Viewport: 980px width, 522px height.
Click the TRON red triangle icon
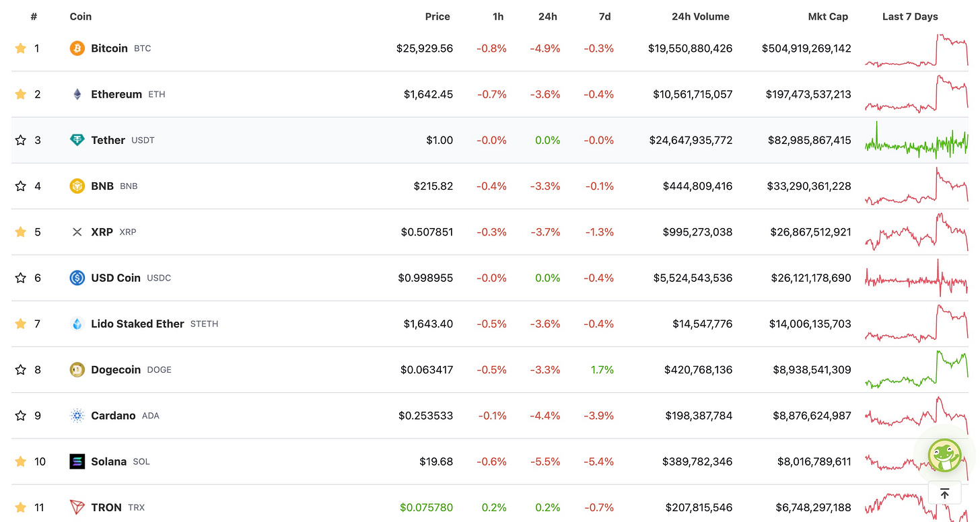77,507
